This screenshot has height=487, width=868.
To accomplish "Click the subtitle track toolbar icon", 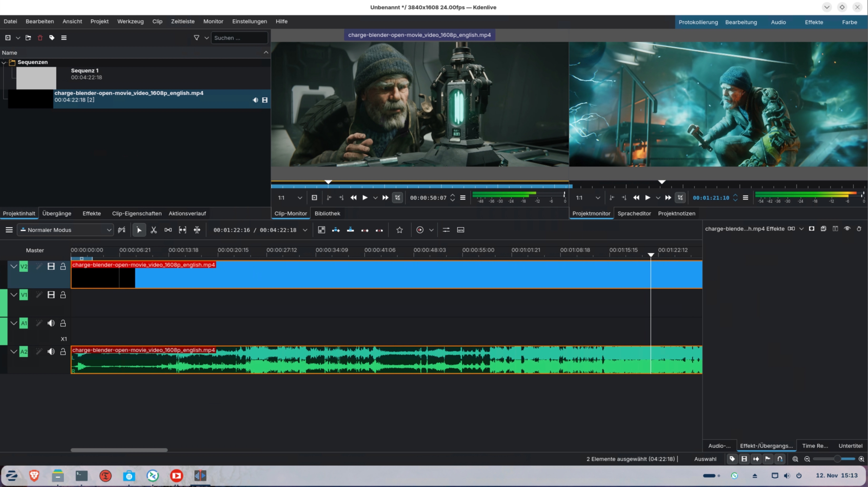I will (460, 230).
